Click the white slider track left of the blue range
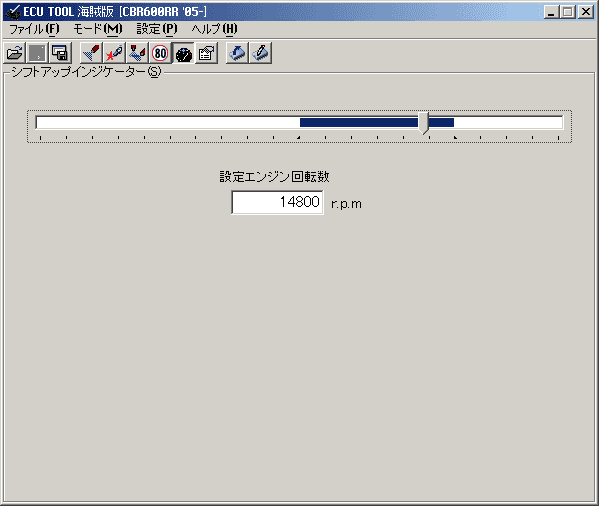Image resolution: width=599 pixels, height=506 pixels. [168, 123]
